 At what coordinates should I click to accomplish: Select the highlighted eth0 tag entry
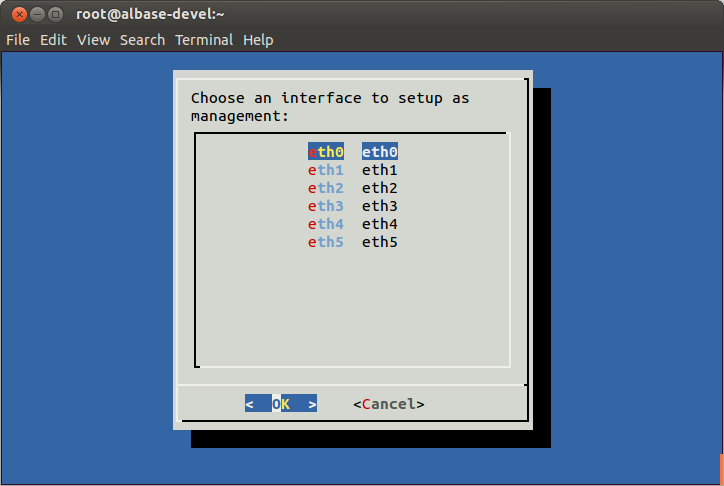tap(326, 151)
